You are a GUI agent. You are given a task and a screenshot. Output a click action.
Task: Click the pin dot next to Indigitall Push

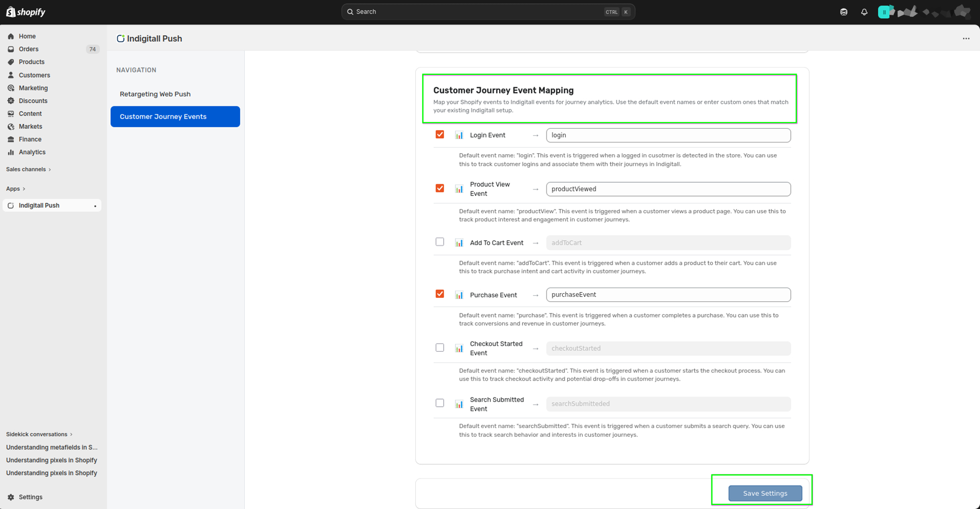(95, 206)
